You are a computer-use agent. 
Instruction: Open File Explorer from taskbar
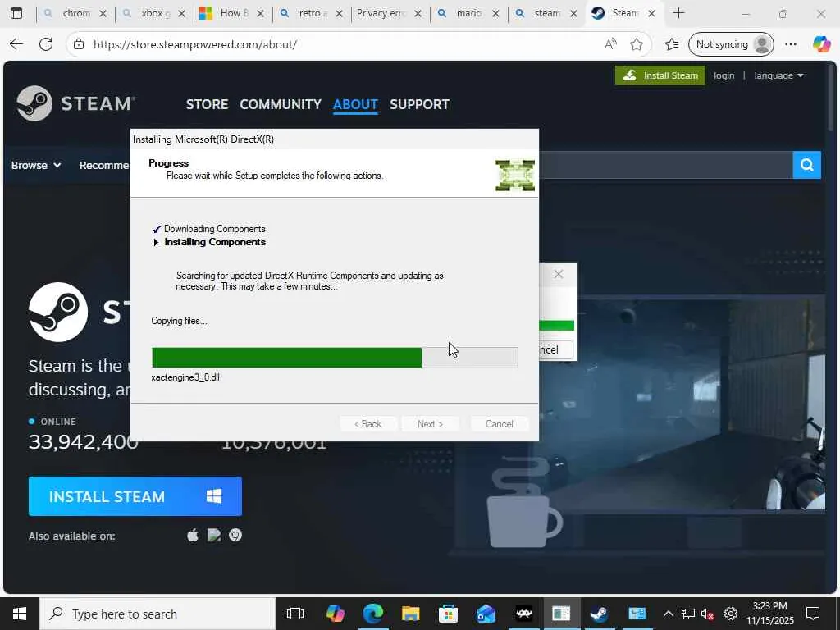coord(410,614)
